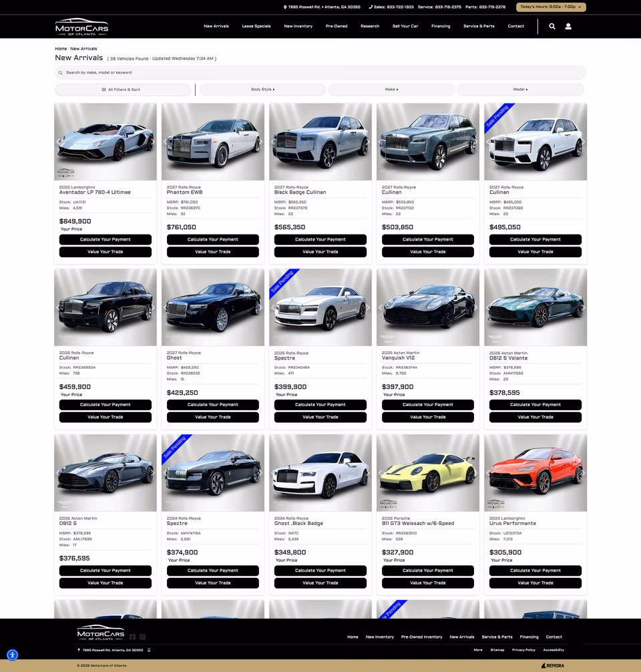Open the Black Badge Cullinan title link
Image resolution: width=641 pixels, height=672 pixels.
click(300, 192)
